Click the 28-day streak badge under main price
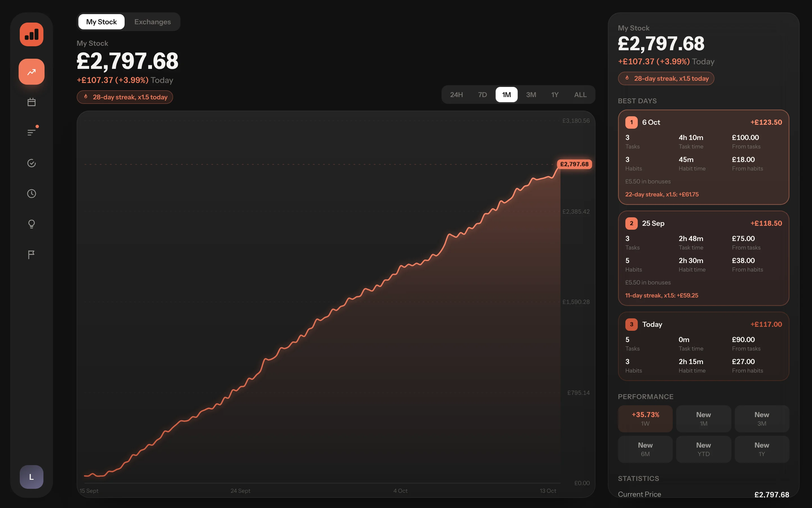This screenshot has width=812, height=508. [125, 97]
